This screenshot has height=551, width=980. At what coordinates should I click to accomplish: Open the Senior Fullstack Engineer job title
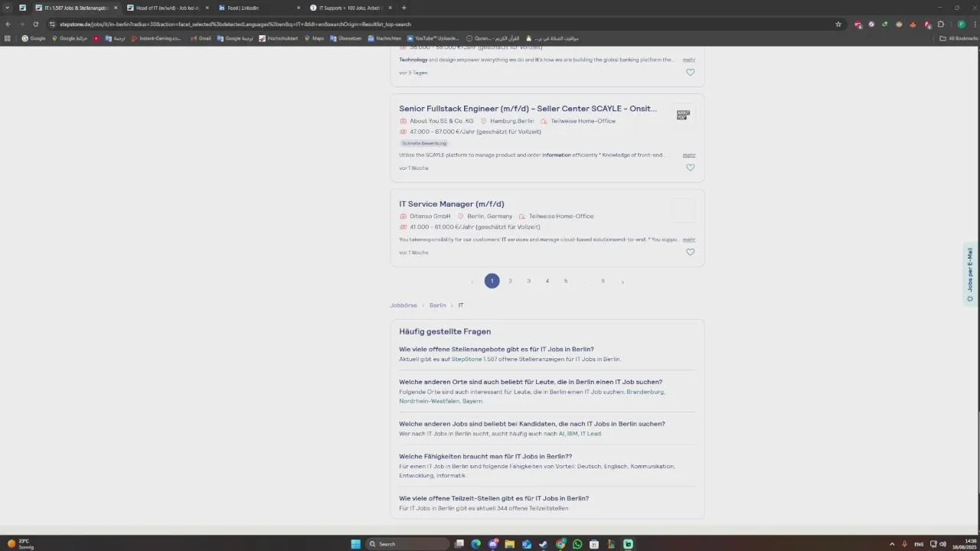coord(528,109)
